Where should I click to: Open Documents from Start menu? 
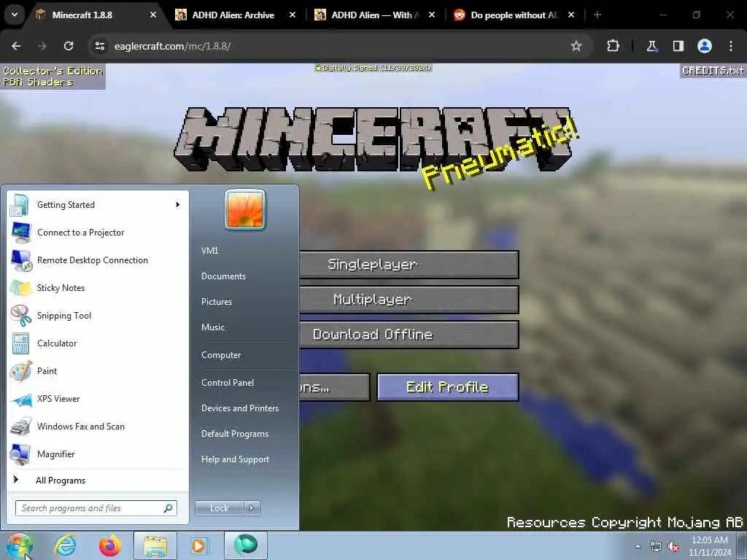pos(223,276)
